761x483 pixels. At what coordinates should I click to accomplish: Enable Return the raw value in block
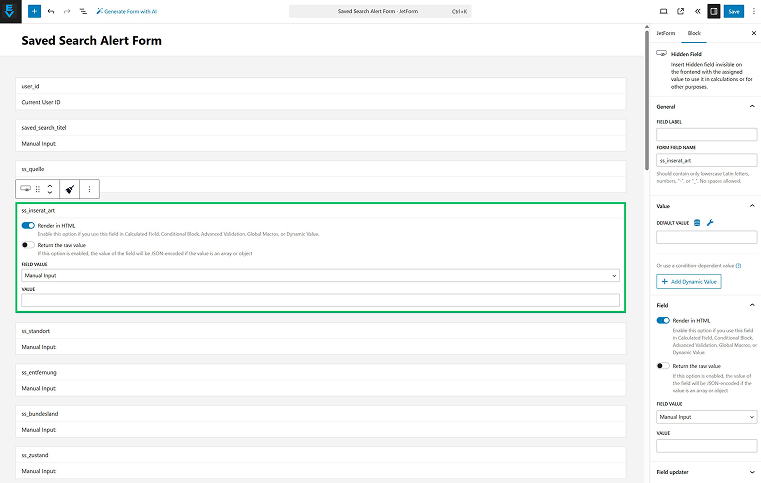[x=28, y=245]
